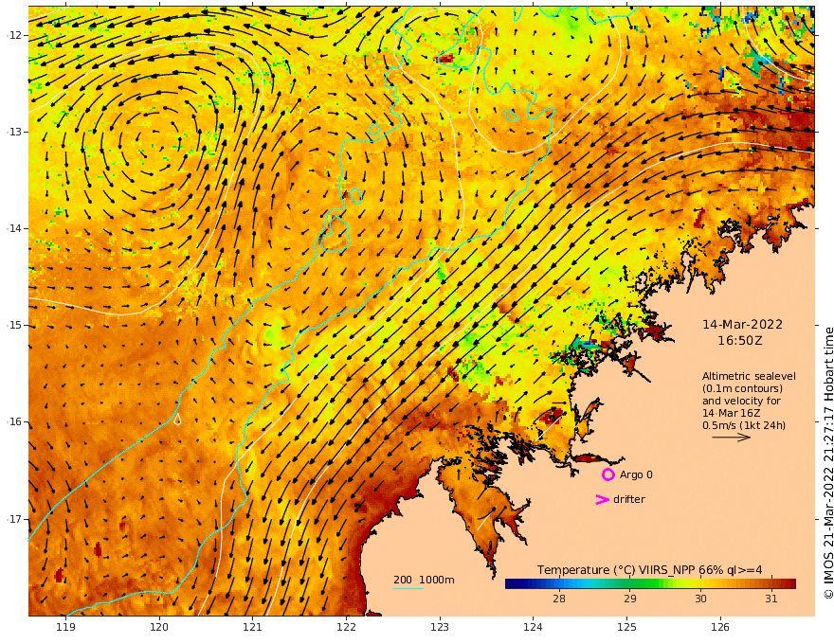Click the '(0.1m contours)' caption line

[742, 388]
